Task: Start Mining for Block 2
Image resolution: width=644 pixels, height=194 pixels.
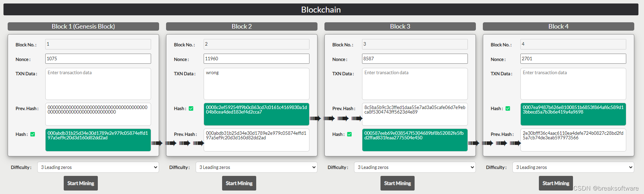Action: 239,183
